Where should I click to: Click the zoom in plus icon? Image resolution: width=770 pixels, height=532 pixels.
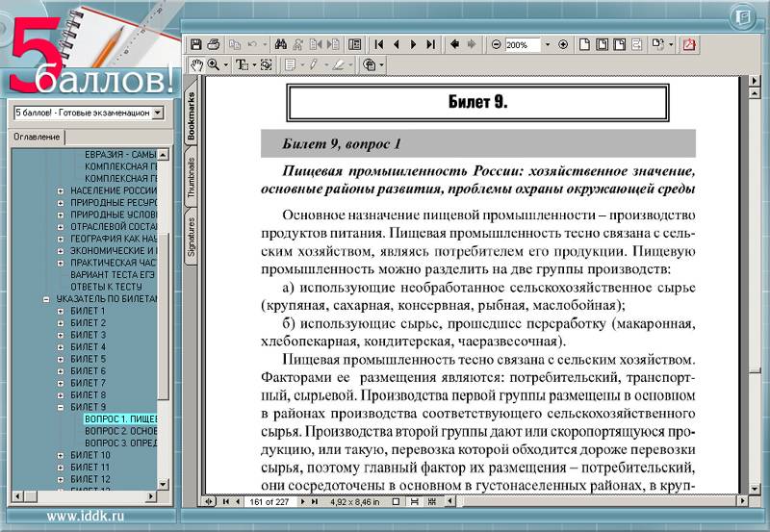point(563,44)
